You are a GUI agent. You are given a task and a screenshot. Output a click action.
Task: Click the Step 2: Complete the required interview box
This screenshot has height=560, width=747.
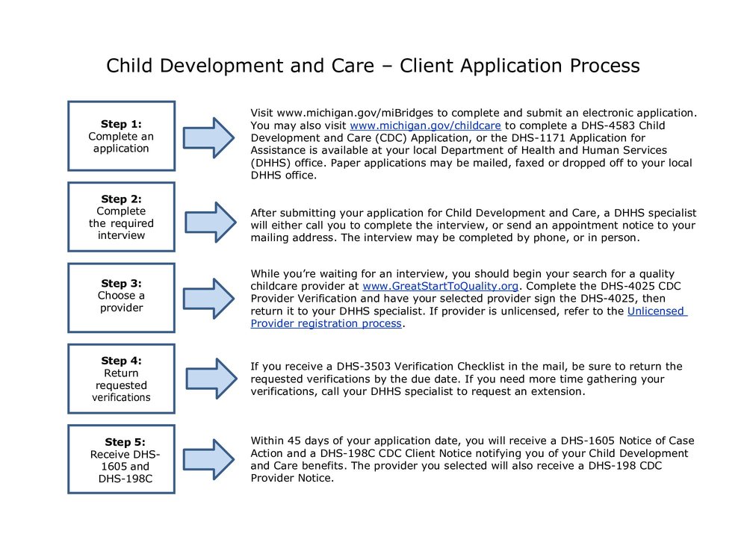(x=122, y=217)
